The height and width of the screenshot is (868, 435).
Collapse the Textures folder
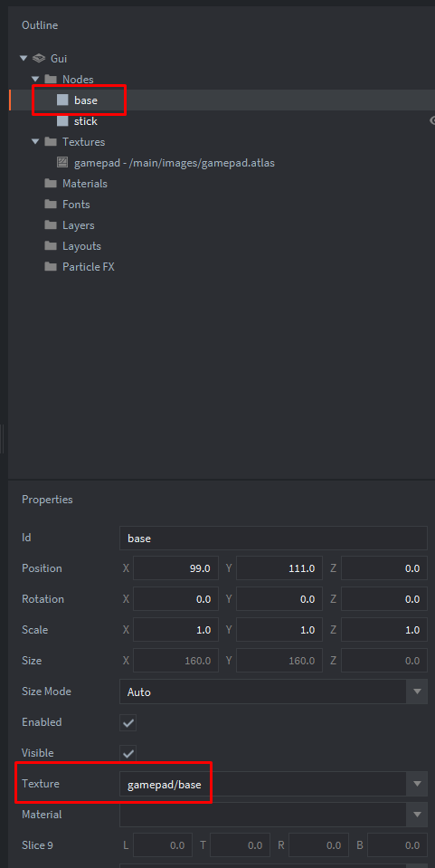[35, 142]
